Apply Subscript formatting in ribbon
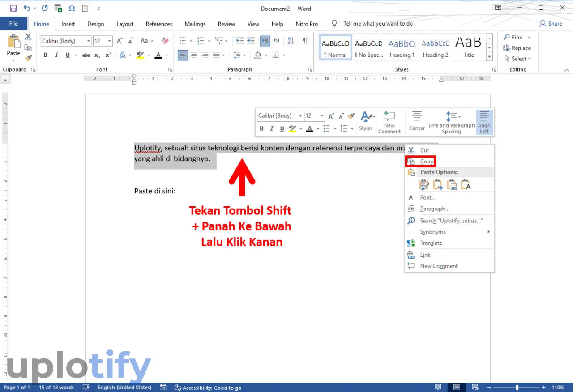 pos(97,55)
